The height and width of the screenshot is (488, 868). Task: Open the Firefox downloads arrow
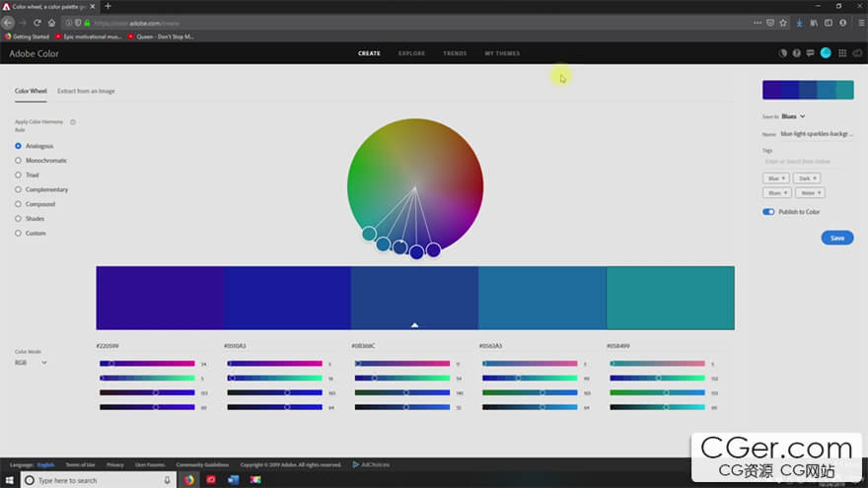coord(799,23)
